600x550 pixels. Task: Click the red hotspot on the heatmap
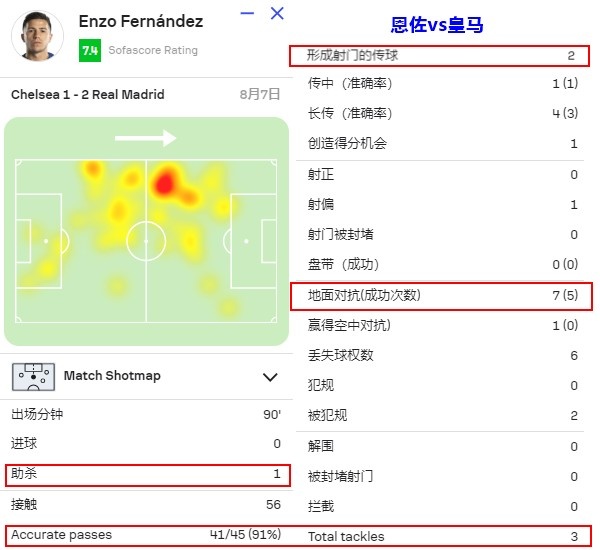(x=165, y=184)
